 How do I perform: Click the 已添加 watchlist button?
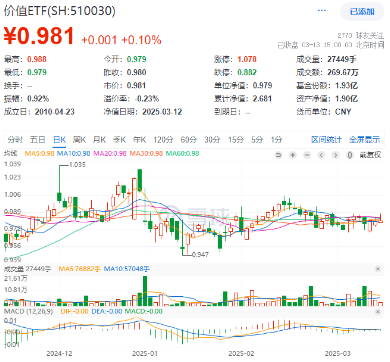coord(362,12)
